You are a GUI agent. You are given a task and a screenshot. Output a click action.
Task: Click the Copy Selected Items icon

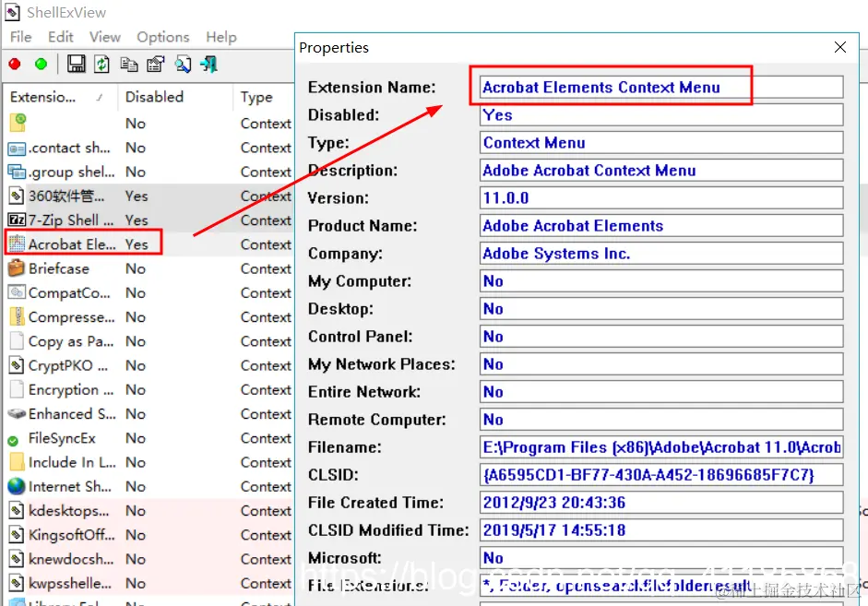tap(129, 65)
